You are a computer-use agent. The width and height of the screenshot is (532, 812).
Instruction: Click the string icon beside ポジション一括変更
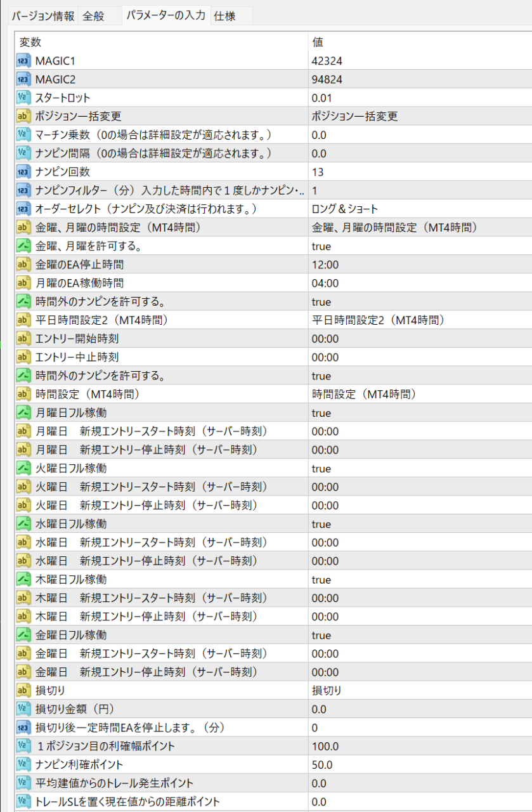[x=23, y=116]
